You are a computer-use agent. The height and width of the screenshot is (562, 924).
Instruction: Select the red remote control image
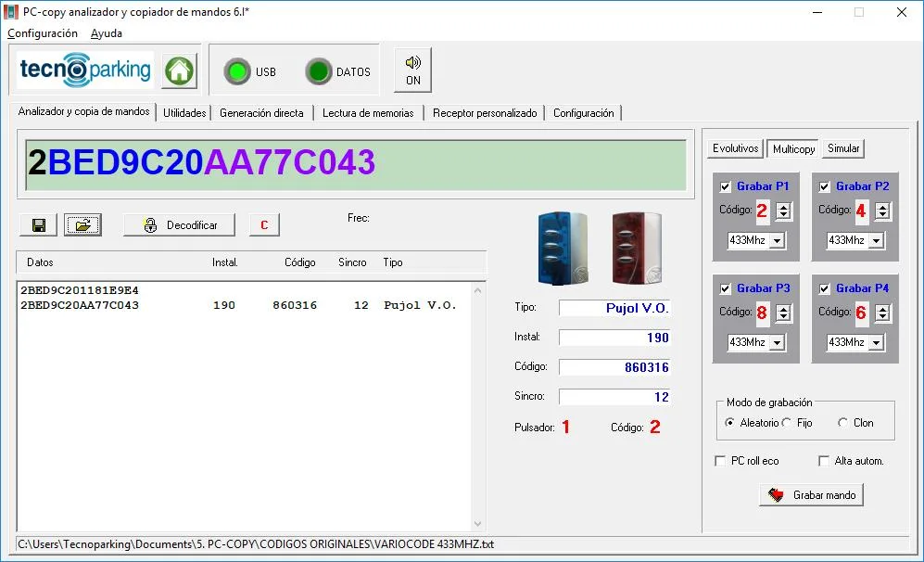[637, 249]
